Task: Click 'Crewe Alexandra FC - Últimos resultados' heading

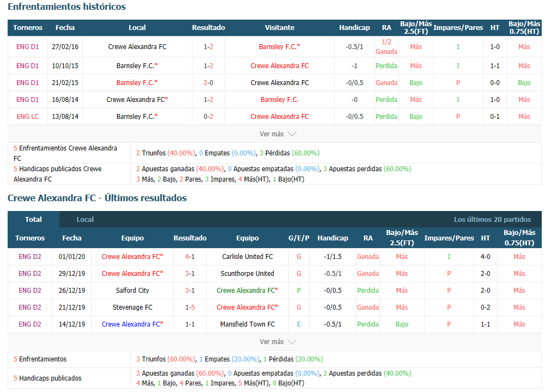Action: pyautogui.click(x=97, y=198)
